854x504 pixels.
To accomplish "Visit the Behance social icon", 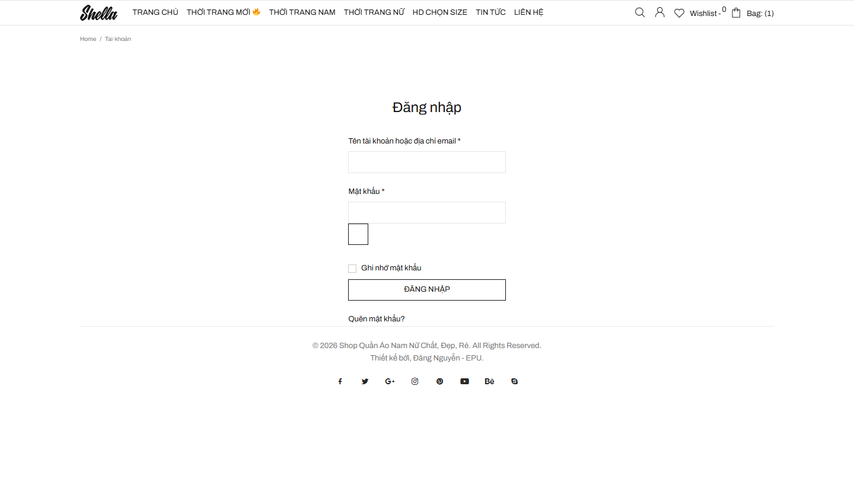I will [x=489, y=381].
